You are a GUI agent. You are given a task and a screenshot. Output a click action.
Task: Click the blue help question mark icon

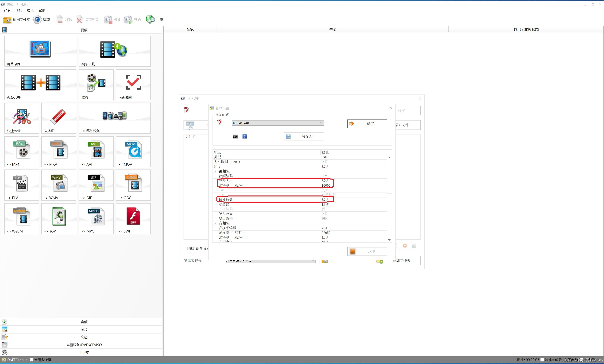point(244,137)
